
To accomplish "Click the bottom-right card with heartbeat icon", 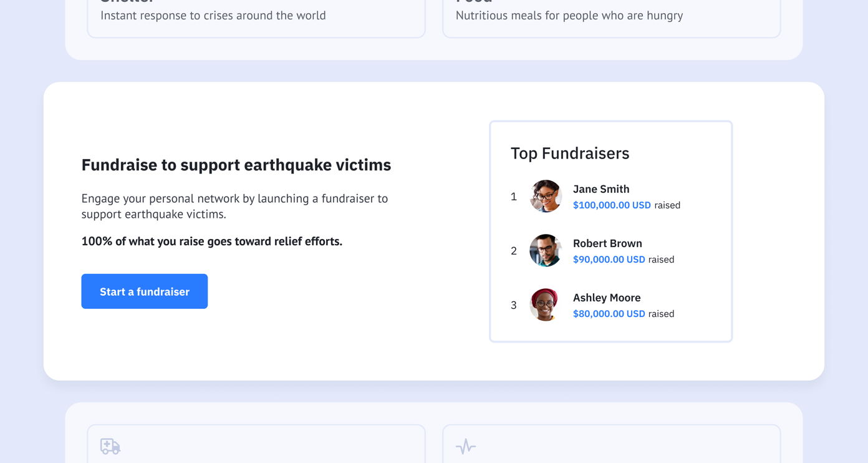I will [x=611, y=444].
